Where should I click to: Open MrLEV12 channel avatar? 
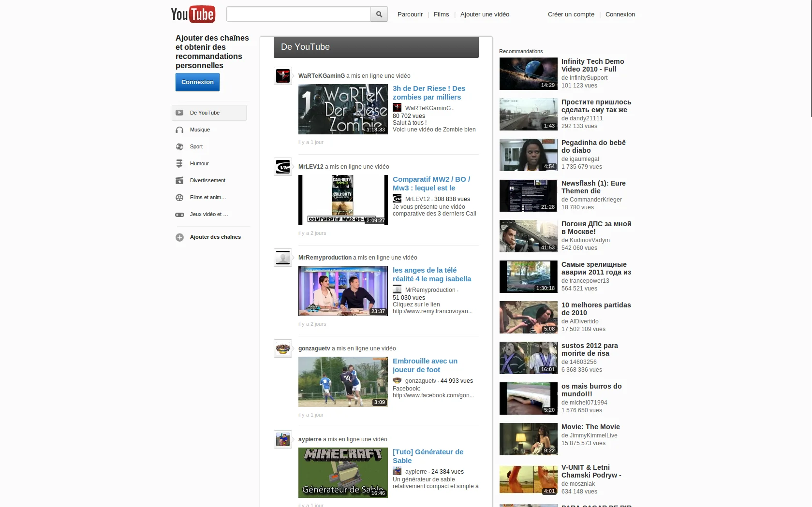click(283, 167)
